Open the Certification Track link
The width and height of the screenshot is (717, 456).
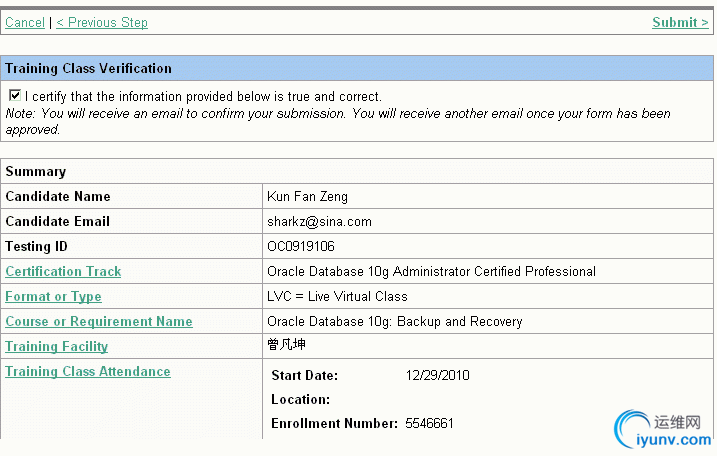pos(63,271)
